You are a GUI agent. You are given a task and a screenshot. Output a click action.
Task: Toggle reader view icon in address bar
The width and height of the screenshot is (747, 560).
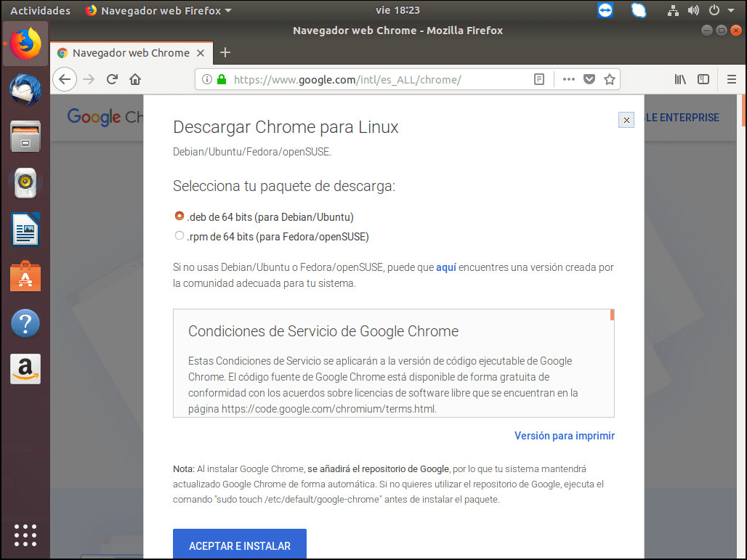pyautogui.click(x=538, y=79)
